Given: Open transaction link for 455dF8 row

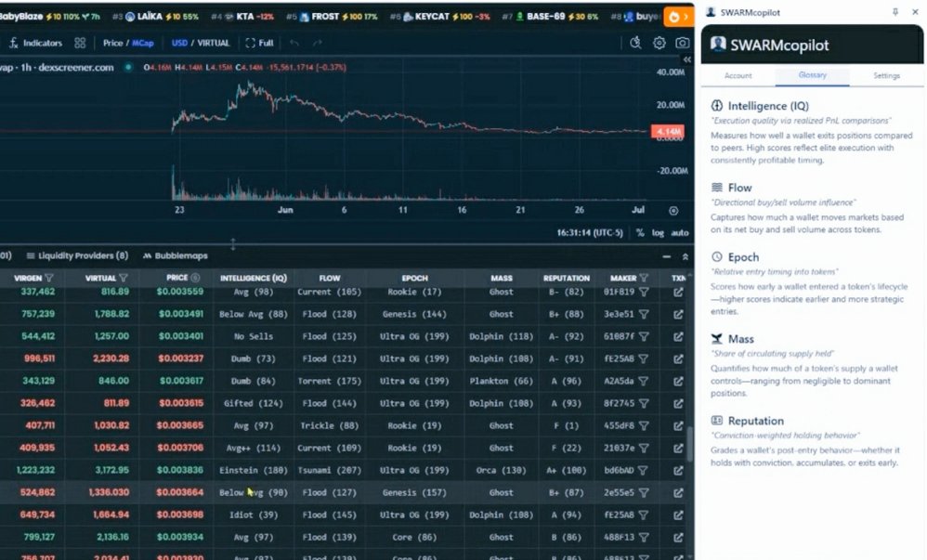Looking at the screenshot, I should pyautogui.click(x=678, y=425).
